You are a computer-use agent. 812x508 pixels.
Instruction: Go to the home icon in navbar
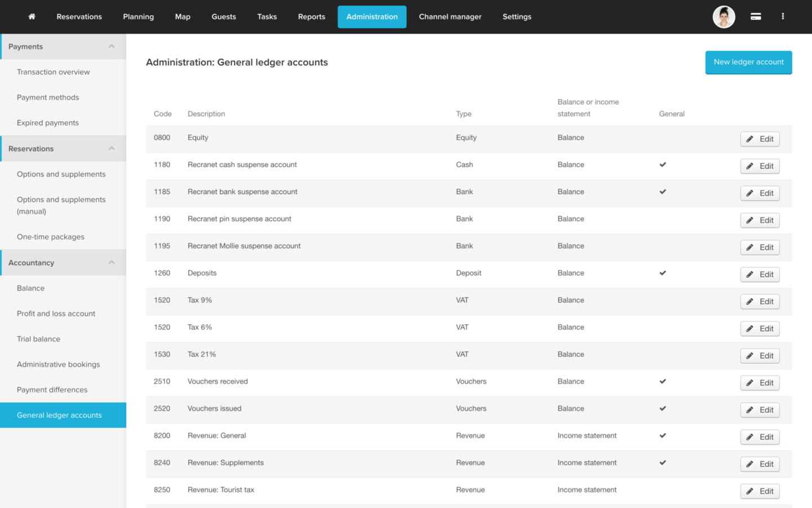[32, 16]
